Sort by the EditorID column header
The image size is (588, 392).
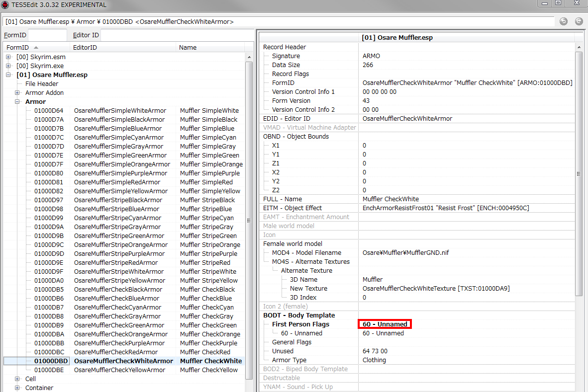point(123,48)
